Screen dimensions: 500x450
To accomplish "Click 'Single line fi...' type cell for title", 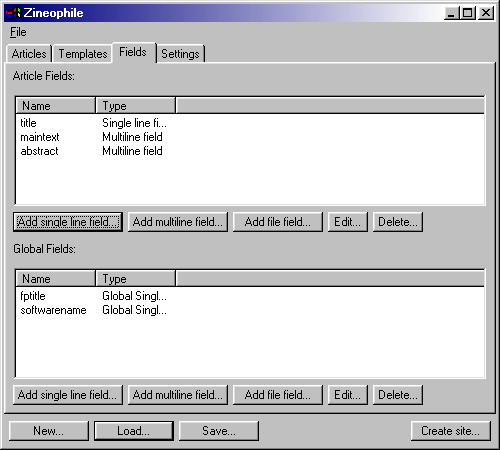I will [x=134, y=123].
